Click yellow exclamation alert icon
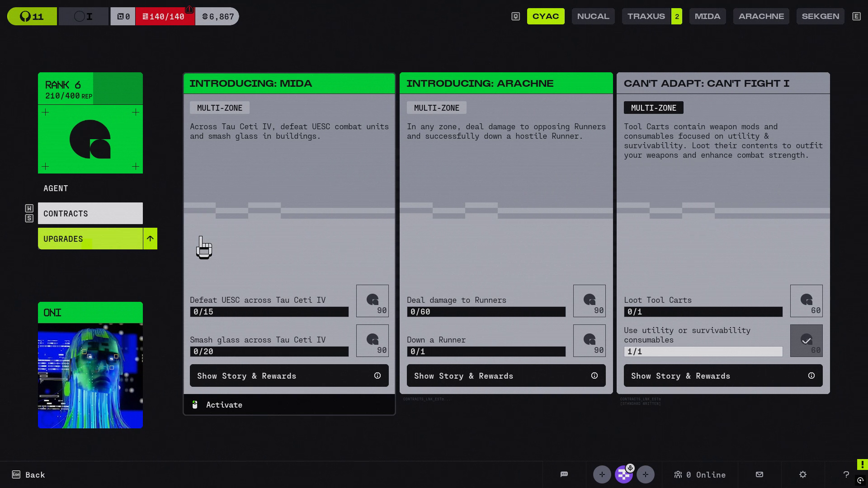The width and height of the screenshot is (868, 488). [x=862, y=465]
